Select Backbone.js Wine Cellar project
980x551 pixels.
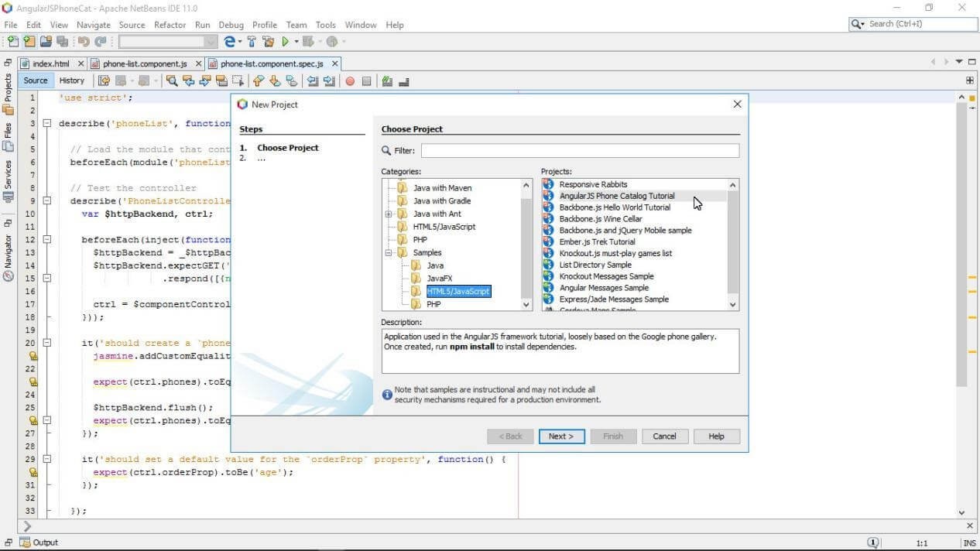click(601, 219)
